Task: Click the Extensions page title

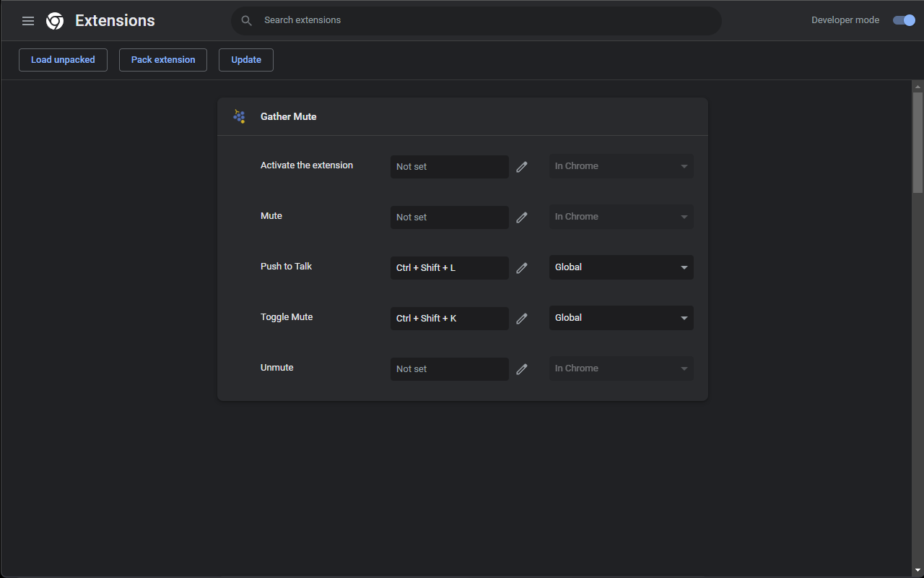Action: point(115,21)
